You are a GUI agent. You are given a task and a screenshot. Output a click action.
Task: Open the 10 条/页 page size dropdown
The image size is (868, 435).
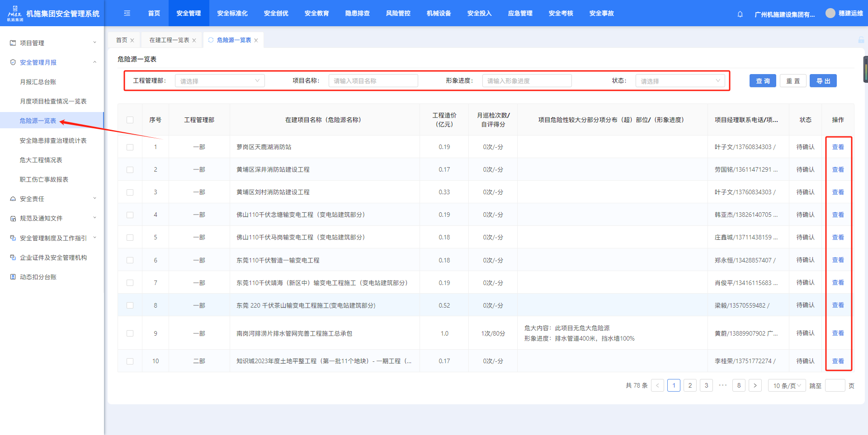tap(787, 385)
